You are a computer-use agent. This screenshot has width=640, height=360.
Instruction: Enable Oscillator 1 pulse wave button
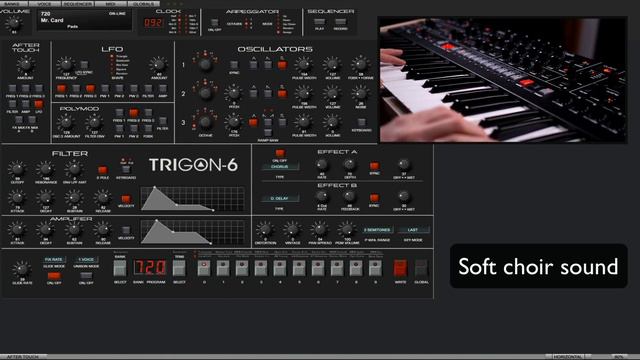[282, 65]
